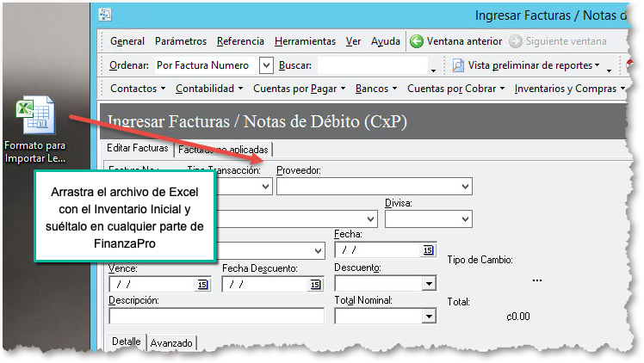Expand the Contabilidad menu
This screenshot has width=644, height=363.
pos(209,89)
